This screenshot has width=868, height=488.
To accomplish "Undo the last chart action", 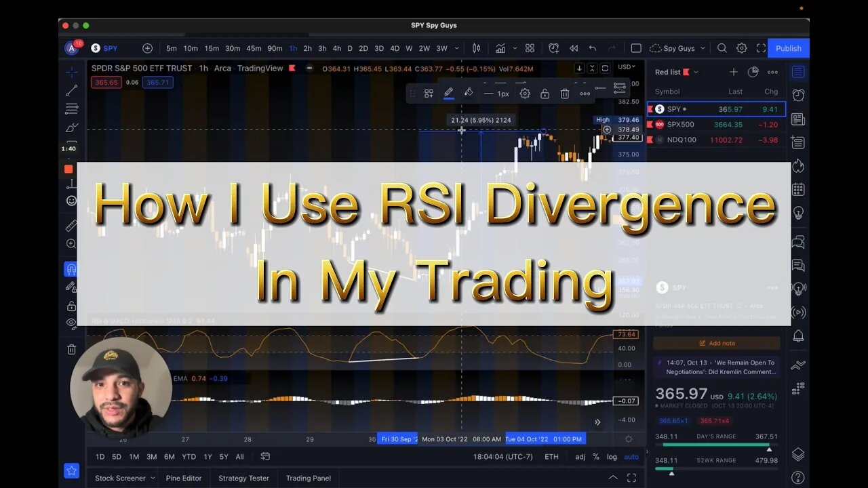I will (593, 48).
